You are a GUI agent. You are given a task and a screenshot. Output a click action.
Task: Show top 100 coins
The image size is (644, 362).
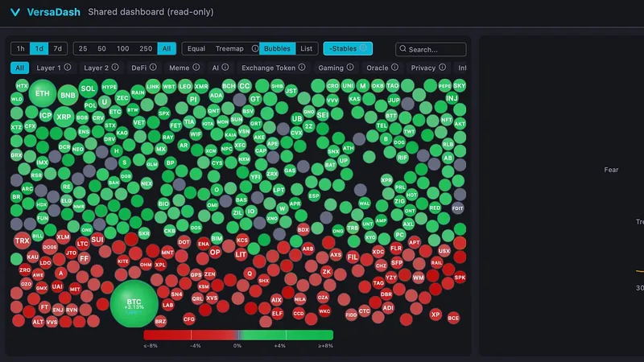coord(123,48)
